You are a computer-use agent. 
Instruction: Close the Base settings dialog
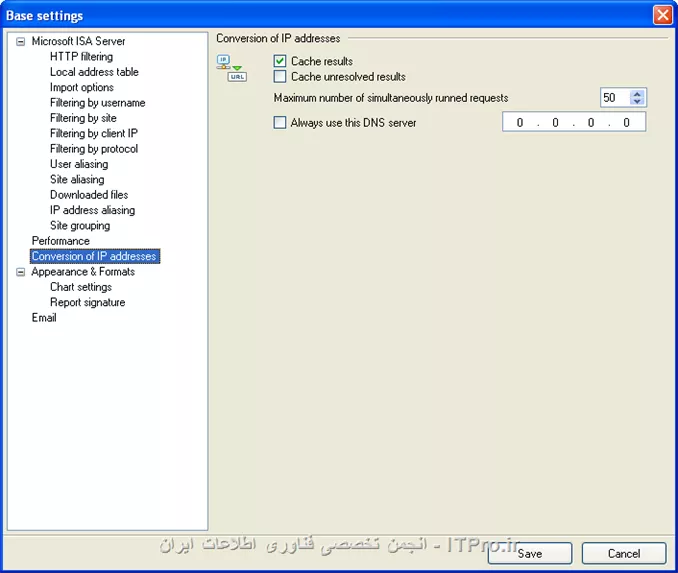point(662,15)
